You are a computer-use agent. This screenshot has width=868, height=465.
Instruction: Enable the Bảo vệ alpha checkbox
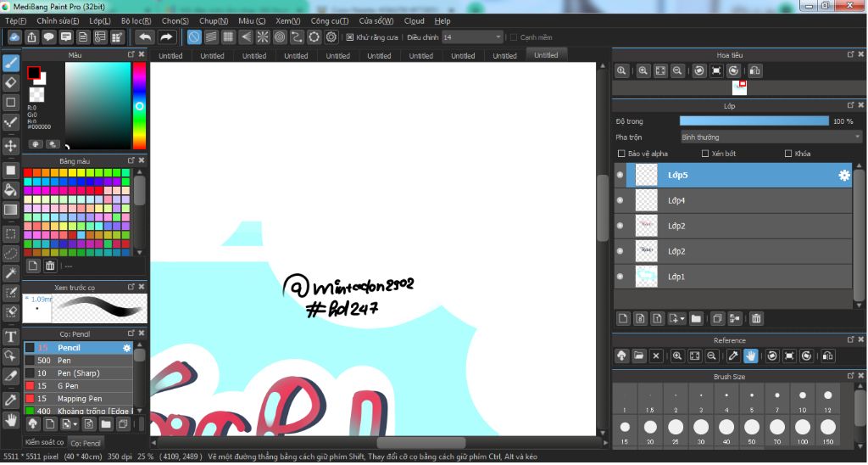coord(620,154)
